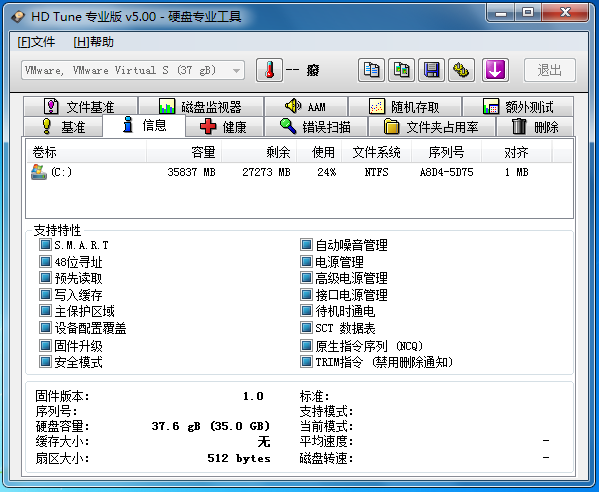Click the purple down-arrow icon

495,70
